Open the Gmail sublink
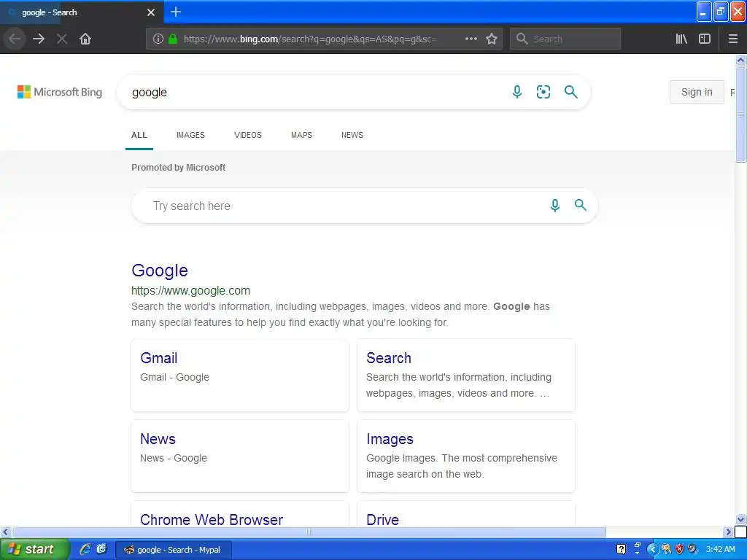The image size is (747, 560). (158, 357)
